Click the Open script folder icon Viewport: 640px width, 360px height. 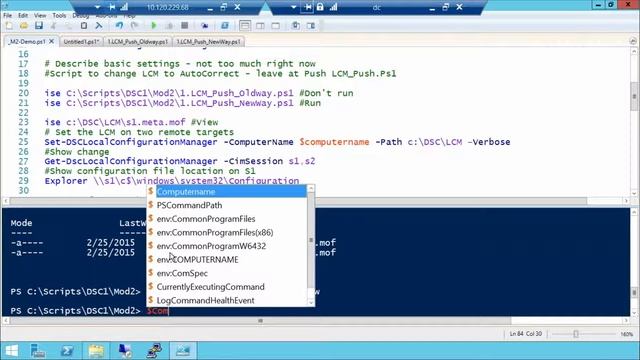pos(24,26)
